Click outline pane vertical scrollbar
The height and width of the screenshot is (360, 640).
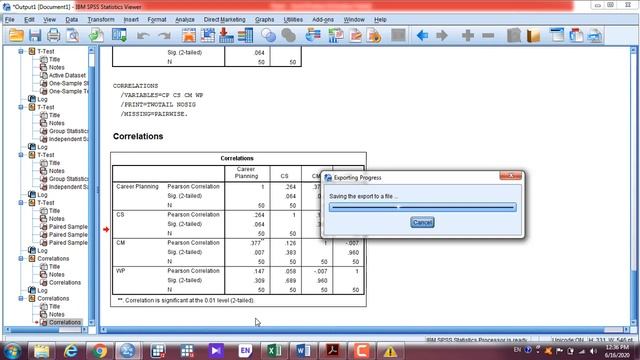(92, 186)
